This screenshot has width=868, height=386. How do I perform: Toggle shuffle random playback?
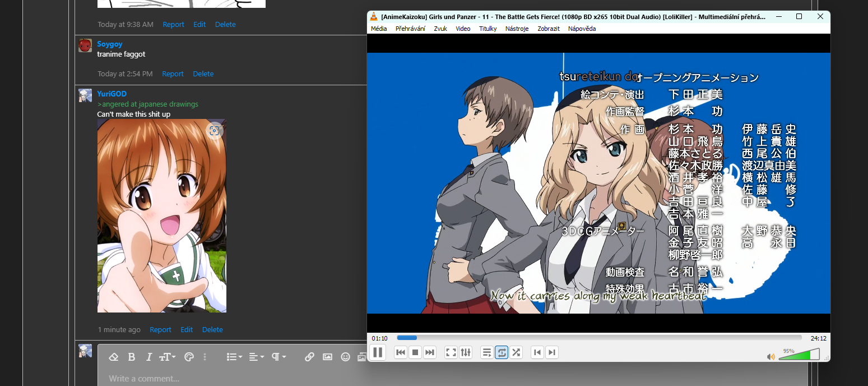[516, 352]
